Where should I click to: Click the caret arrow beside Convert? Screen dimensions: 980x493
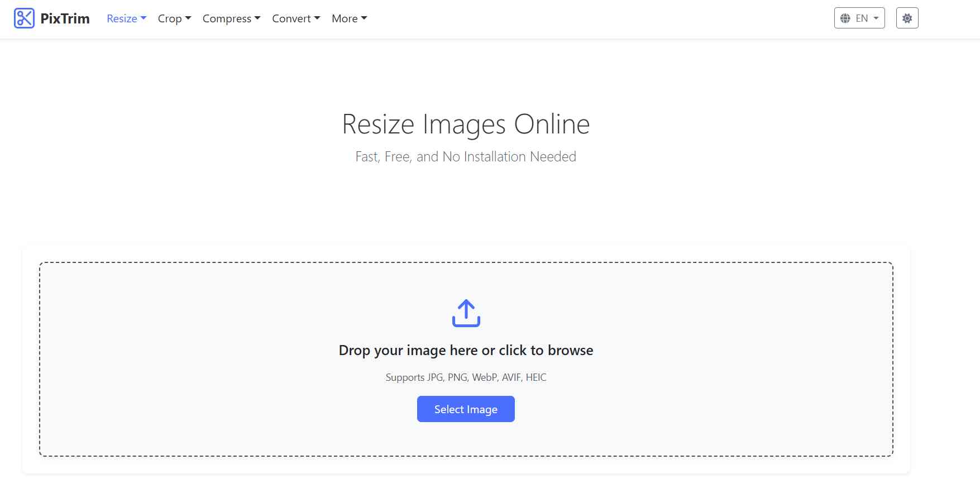click(317, 18)
